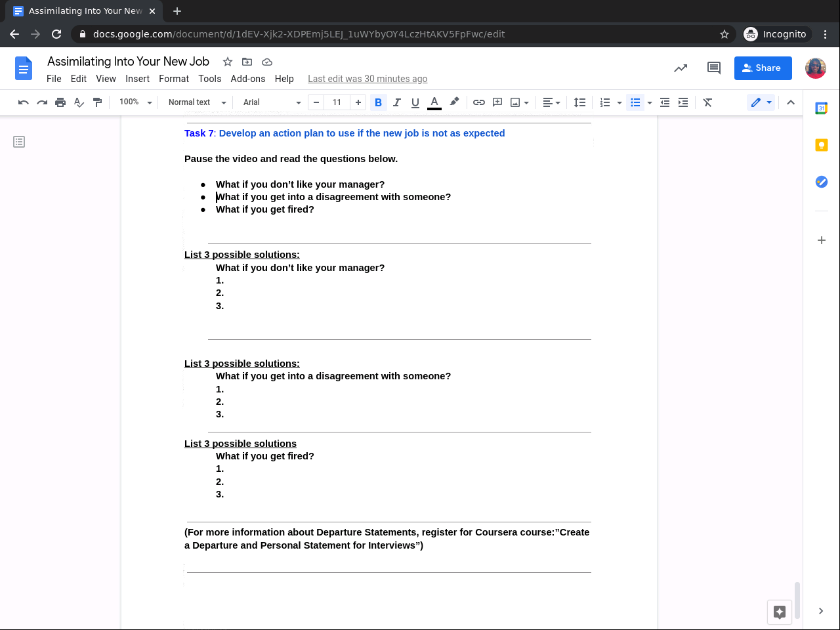Open Normal text styles dropdown
Screen dimensions: 840x630
click(x=197, y=102)
